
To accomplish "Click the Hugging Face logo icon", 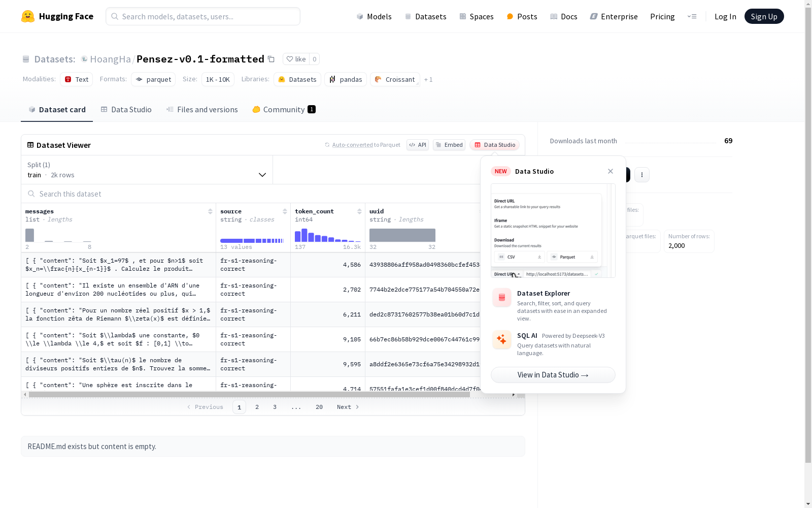I will click(28, 16).
